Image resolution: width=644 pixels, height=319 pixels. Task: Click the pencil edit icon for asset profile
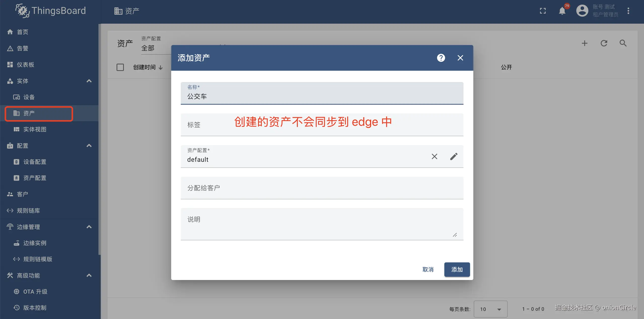454,156
